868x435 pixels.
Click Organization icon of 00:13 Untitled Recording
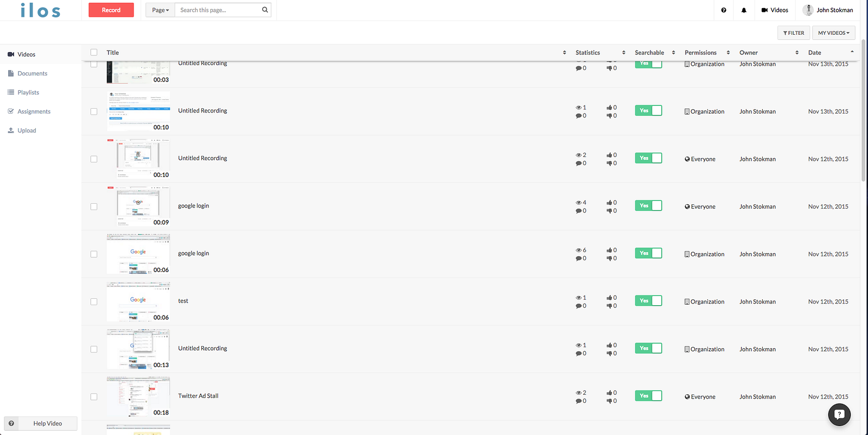pos(687,349)
